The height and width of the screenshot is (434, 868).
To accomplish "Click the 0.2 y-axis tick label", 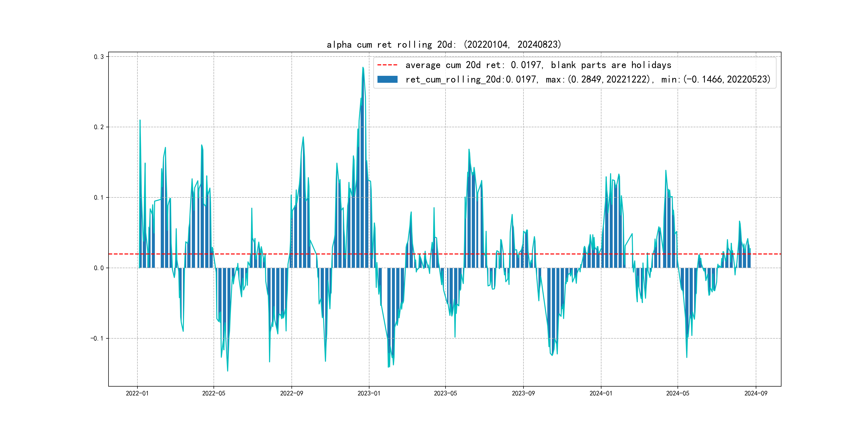I will tap(99, 127).
